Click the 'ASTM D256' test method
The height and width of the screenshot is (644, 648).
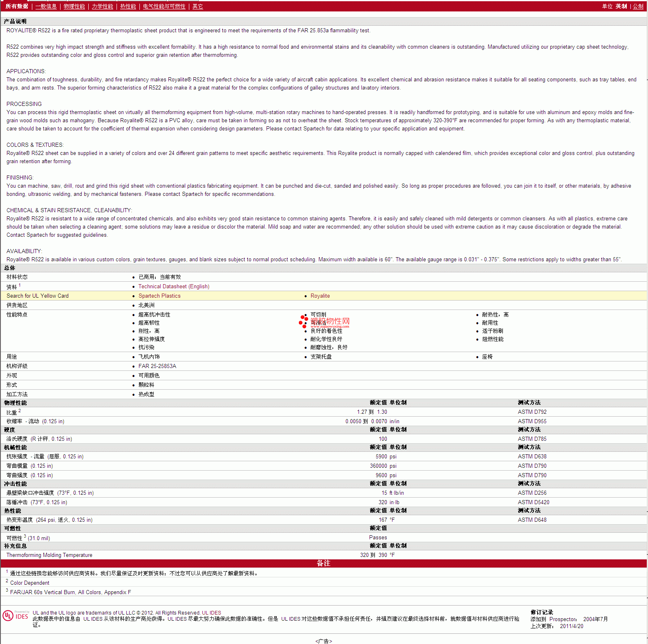click(x=532, y=493)
